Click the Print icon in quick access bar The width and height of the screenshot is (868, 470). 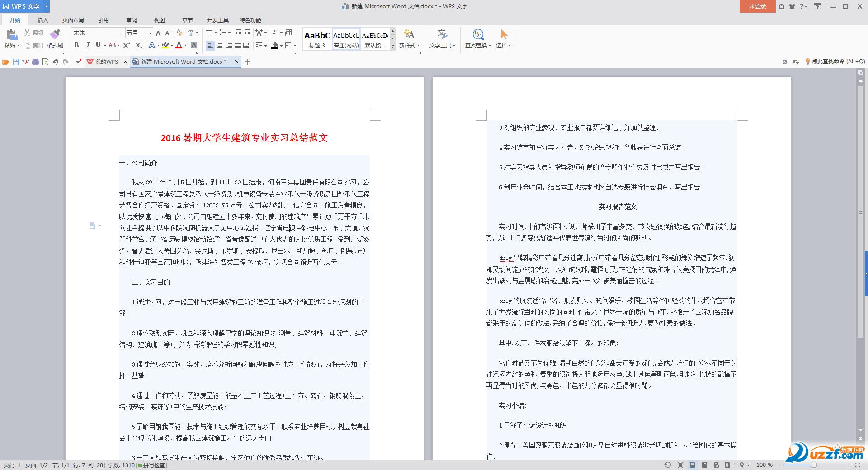coord(36,62)
